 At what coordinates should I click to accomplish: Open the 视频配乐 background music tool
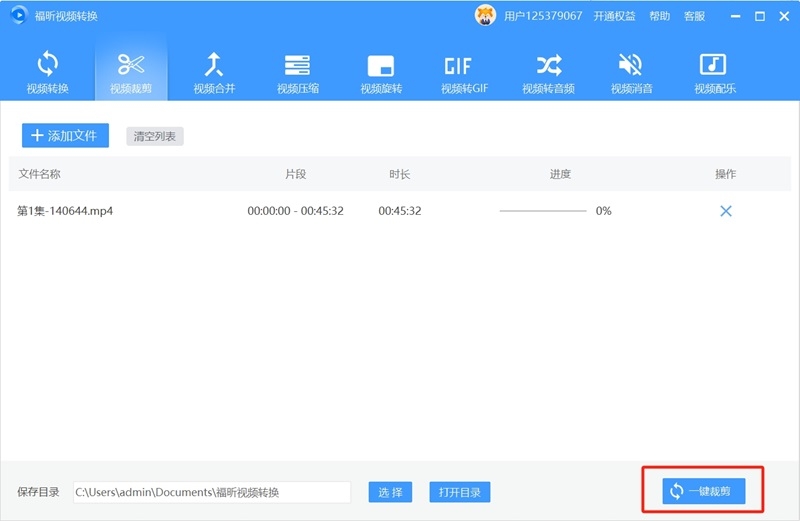pos(714,72)
